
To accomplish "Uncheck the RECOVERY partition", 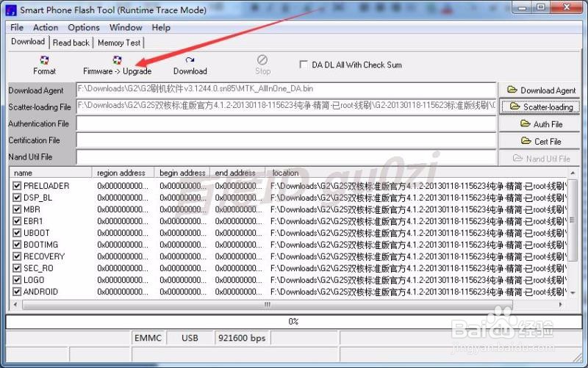I will [x=17, y=256].
